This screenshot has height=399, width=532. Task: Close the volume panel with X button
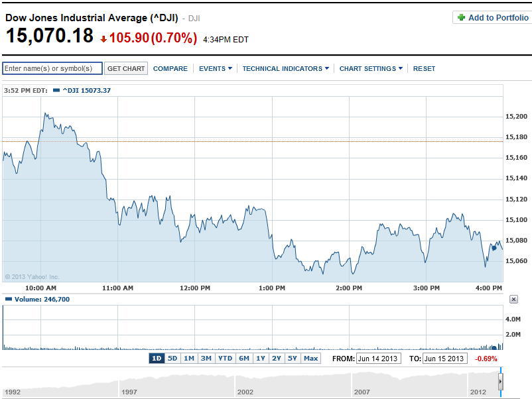513,300
